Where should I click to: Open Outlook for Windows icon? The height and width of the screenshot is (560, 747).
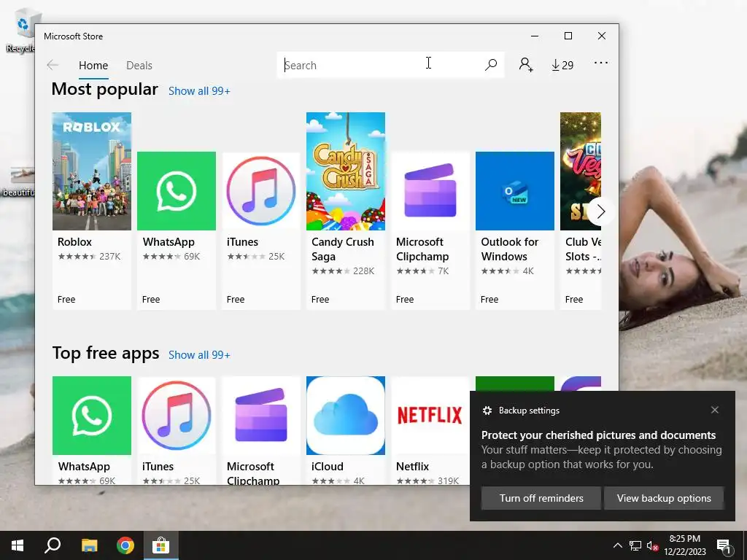tap(515, 191)
